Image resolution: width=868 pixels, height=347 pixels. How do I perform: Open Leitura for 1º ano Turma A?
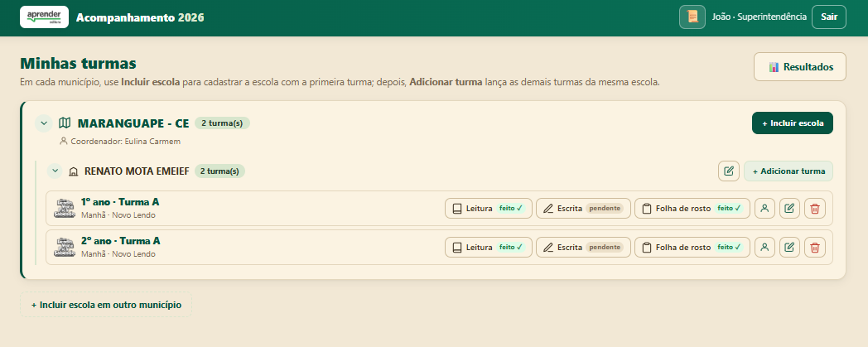[489, 209]
